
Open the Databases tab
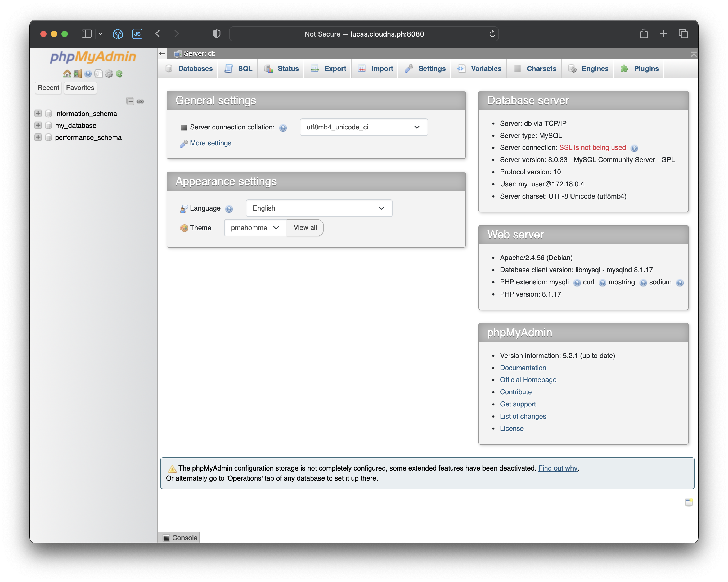click(189, 69)
